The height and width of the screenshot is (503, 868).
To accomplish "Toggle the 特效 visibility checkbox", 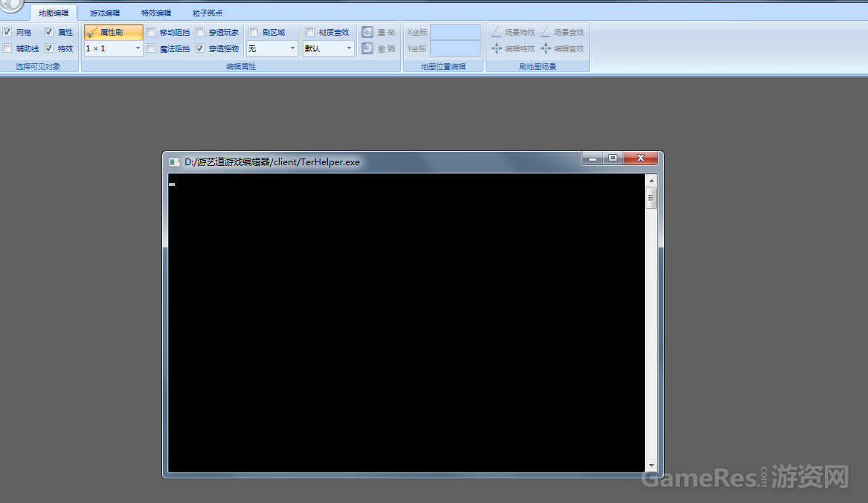I will (x=48, y=49).
